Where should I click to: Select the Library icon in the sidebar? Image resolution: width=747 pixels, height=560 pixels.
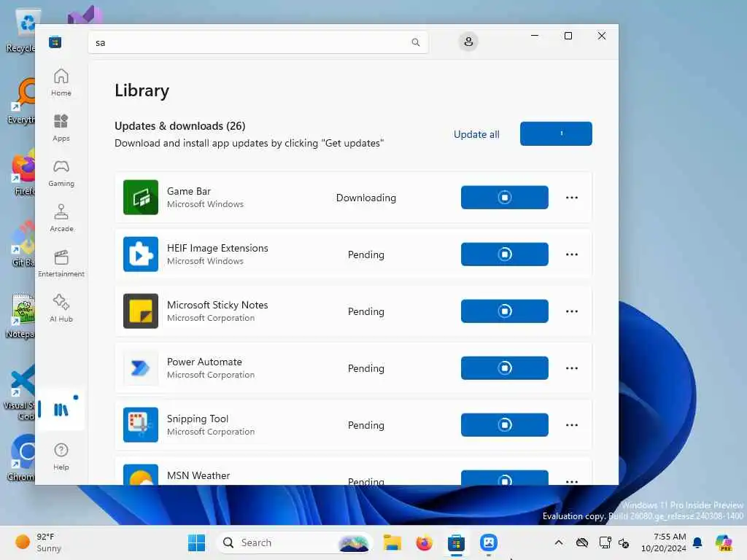(61, 410)
